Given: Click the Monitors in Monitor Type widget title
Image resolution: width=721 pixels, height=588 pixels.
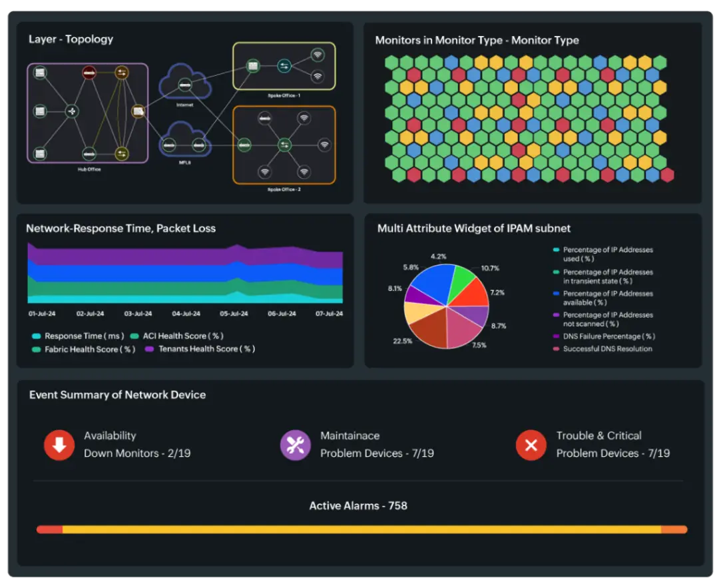Looking at the screenshot, I should pyautogui.click(x=477, y=40).
